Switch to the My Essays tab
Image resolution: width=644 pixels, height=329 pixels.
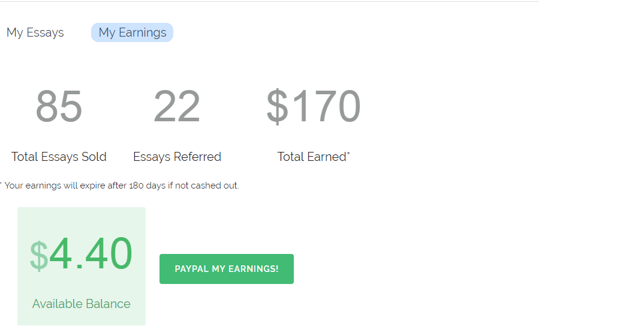[35, 32]
